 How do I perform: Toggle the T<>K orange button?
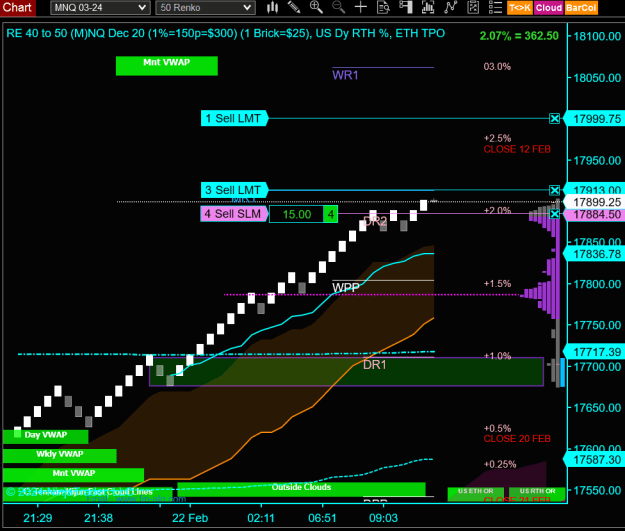pyautogui.click(x=520, y=8)
